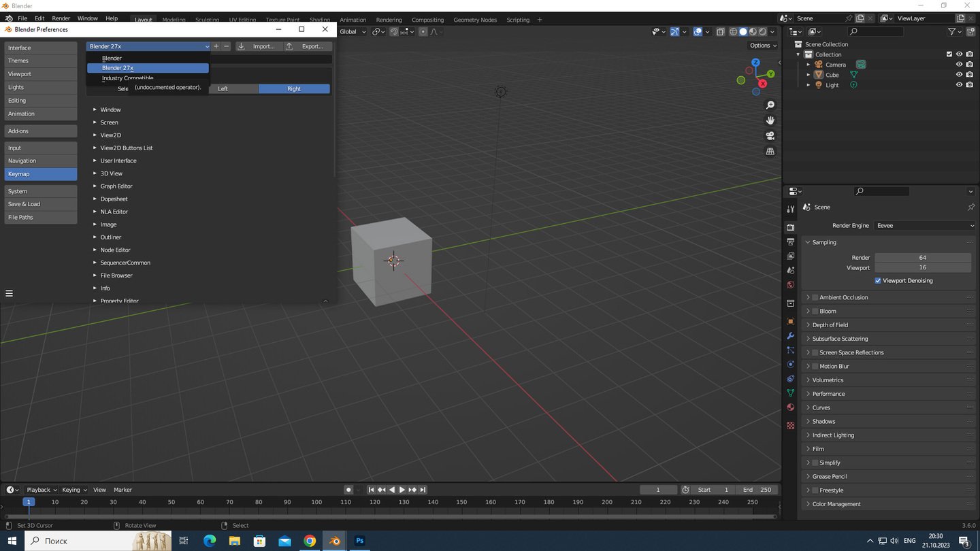
Task: Click the End frame field in timeline
Action: (757, 490)
